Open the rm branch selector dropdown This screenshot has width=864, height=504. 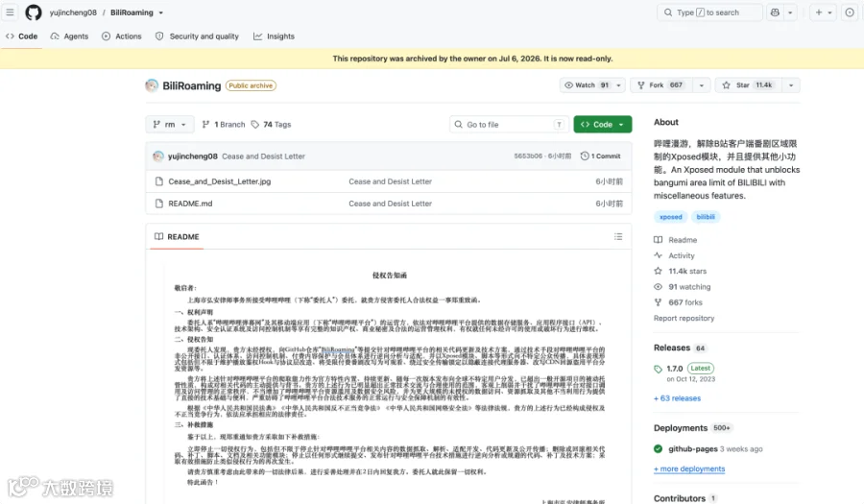[170, 125]
